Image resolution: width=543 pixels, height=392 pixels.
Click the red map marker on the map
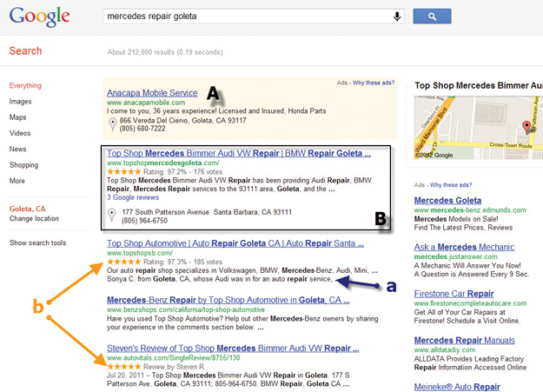click(x=526, y=127)
